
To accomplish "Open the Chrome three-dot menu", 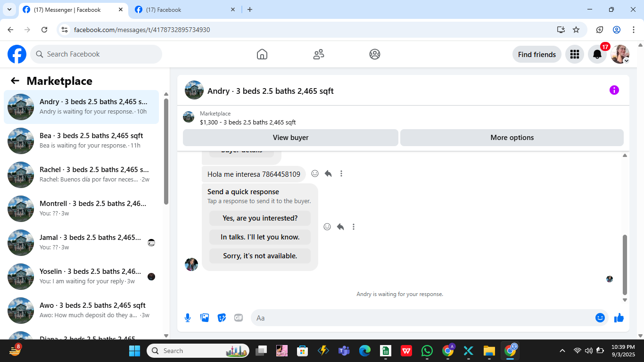I will click(634, 30).
